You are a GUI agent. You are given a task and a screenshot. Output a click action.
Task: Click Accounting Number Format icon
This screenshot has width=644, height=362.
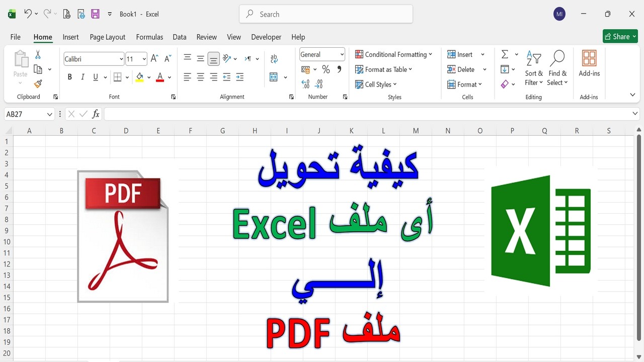click(305, 69)
